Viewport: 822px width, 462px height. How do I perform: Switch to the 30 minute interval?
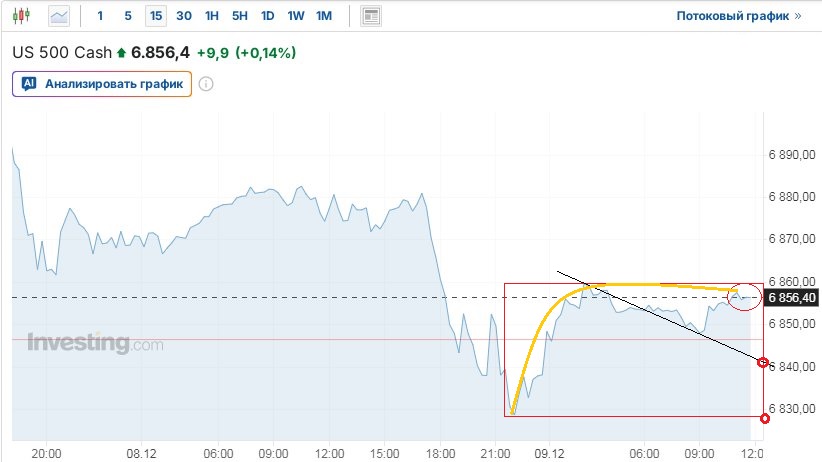coord(184,16)
